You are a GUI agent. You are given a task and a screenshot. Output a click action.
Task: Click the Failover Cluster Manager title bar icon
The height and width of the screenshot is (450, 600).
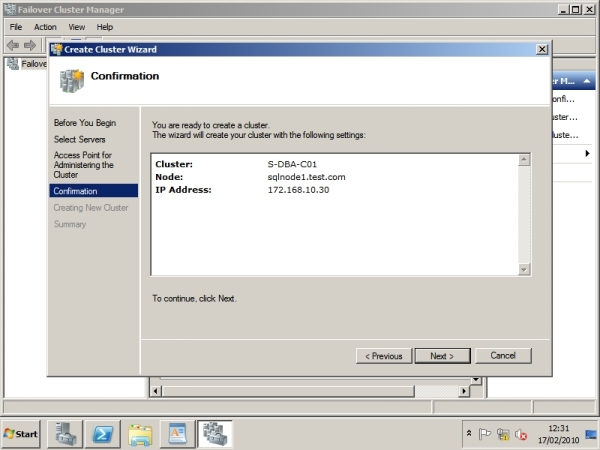pyautogui.click(x=10, y=9)
